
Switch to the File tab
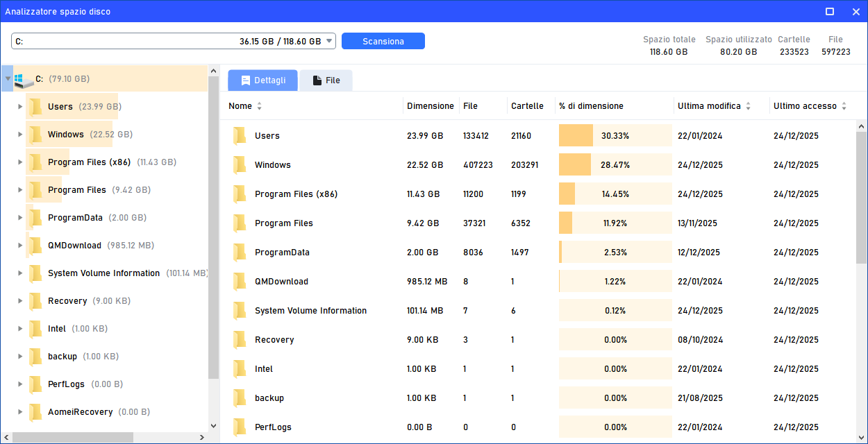[326, 80]
